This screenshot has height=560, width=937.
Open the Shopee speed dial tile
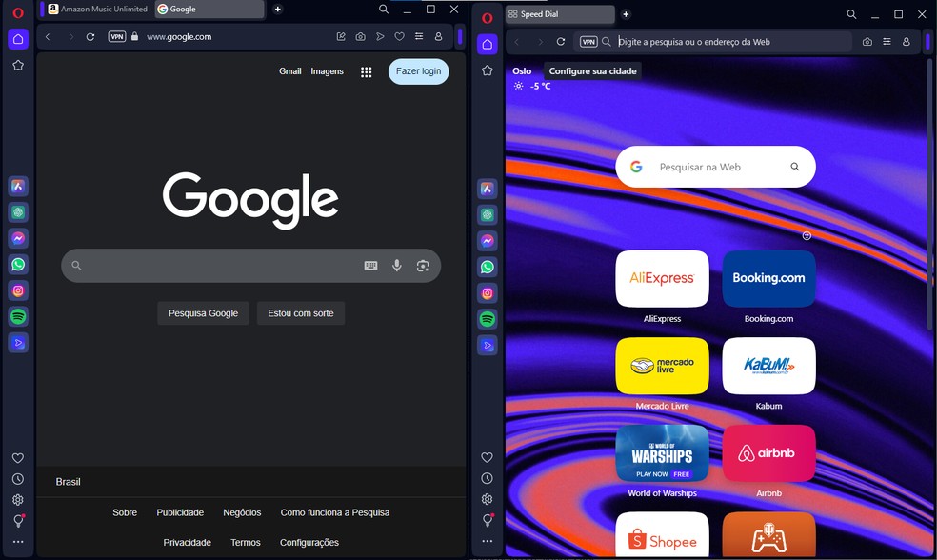[x=662, y=535]
